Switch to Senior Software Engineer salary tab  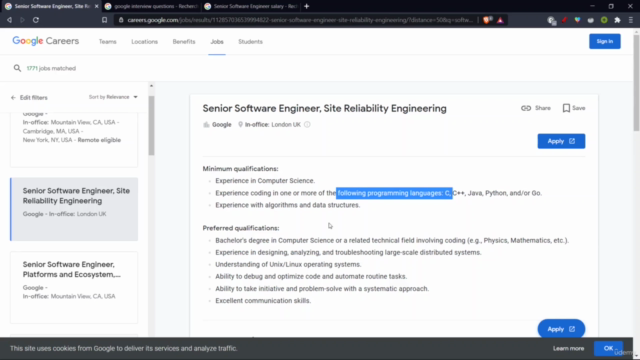pyautogui.click(x=251, y=6)
